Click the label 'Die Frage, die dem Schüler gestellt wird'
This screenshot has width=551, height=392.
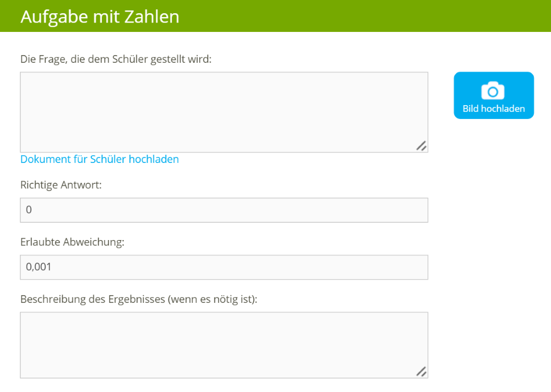tap(116, 59)
